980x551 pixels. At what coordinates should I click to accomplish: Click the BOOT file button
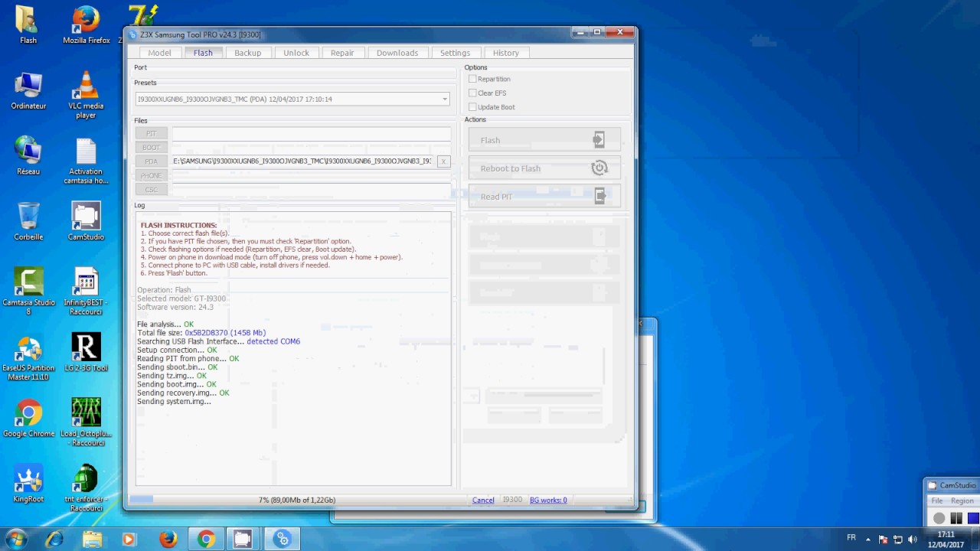click(151, 148)
